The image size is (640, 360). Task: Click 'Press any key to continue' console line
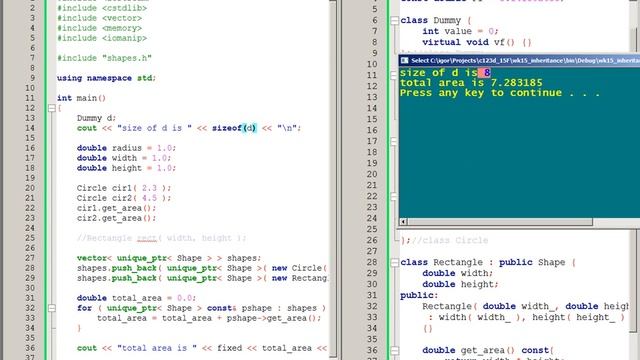[x=500, y=93]
